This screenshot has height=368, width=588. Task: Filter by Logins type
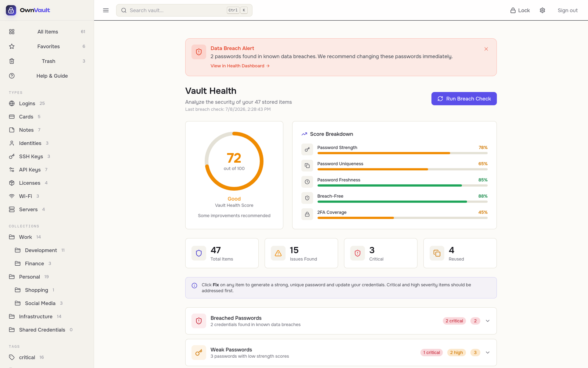click(47, 103)
